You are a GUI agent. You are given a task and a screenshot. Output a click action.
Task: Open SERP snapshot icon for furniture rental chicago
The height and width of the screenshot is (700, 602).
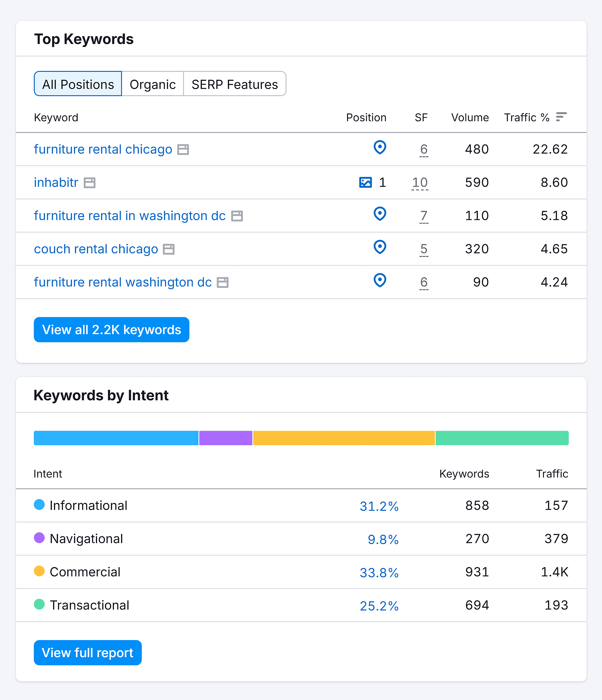tap(183, 149)
